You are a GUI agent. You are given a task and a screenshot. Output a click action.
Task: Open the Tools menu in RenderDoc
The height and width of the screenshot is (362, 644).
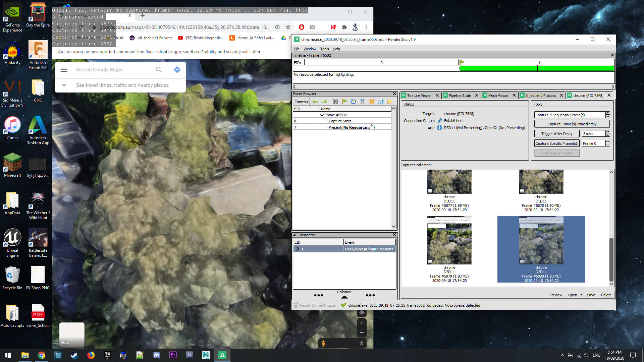point(324,49)
